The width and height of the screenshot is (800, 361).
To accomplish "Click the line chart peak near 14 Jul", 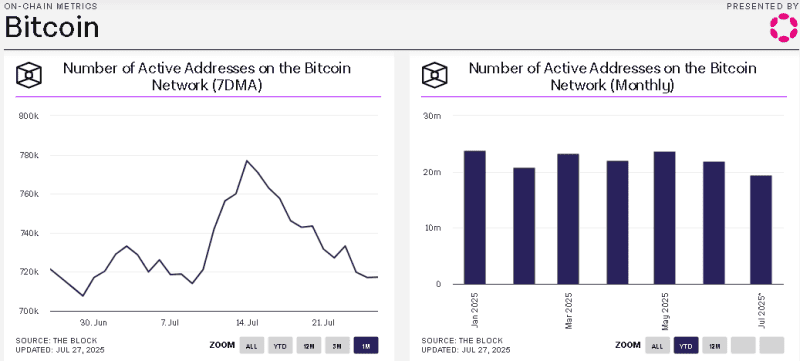I will tap(247, 161).
